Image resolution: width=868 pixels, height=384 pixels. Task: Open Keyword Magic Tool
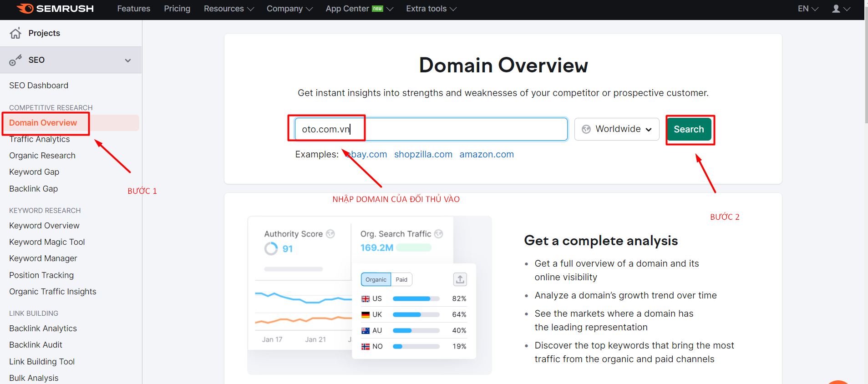point(47,242)
